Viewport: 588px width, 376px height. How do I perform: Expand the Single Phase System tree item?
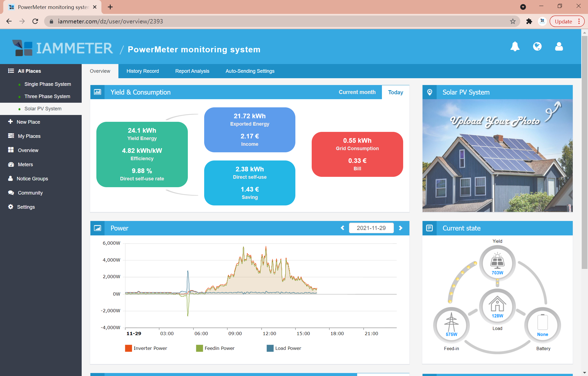48,84
